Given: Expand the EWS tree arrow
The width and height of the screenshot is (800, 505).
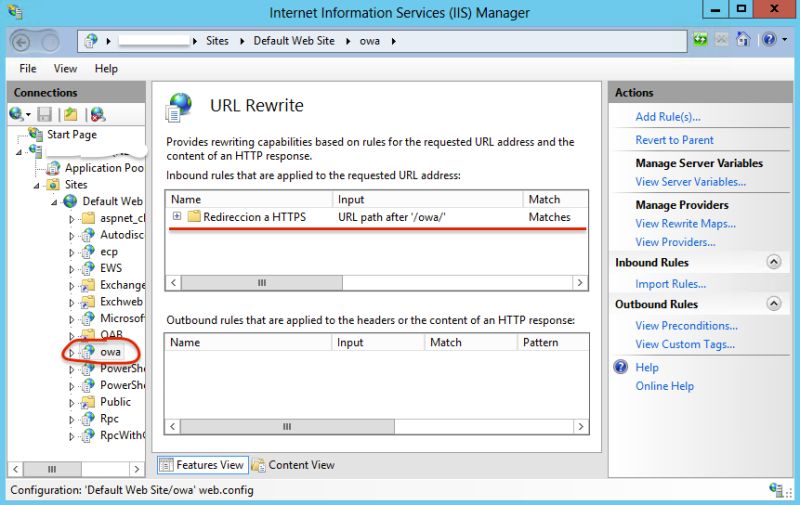Looking at the screenshot, I should [71, 269].
